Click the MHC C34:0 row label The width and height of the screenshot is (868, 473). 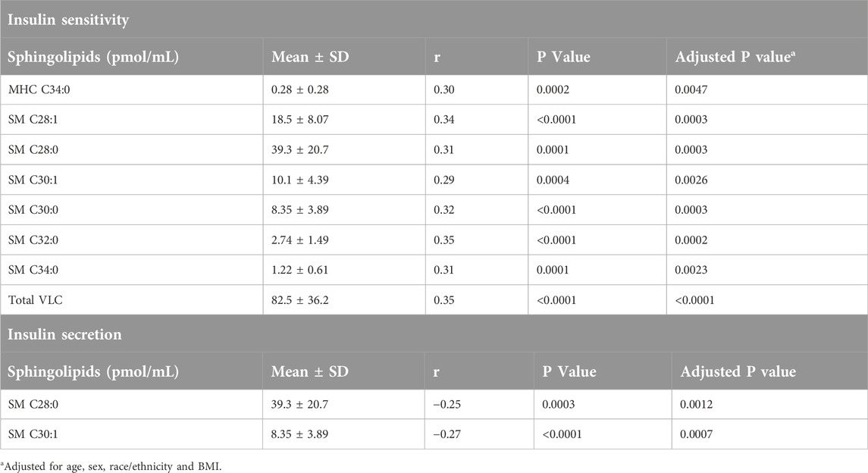click(39, 89)
